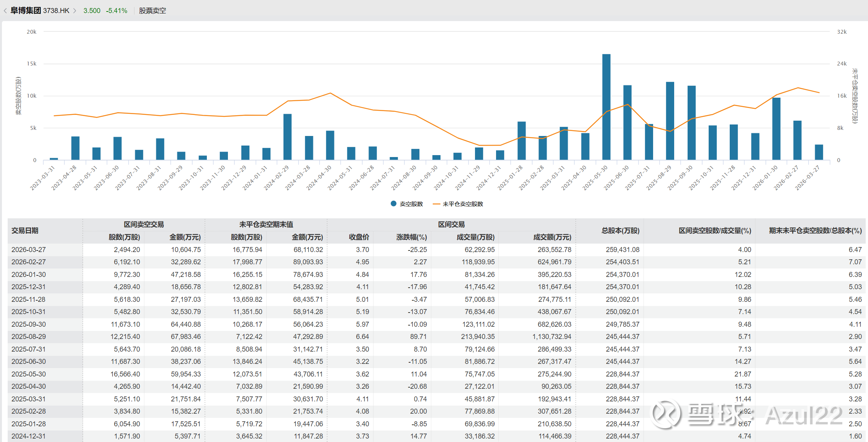Sort by 交易日期 column header
This screenshot has width=868, height=442.
25,231
